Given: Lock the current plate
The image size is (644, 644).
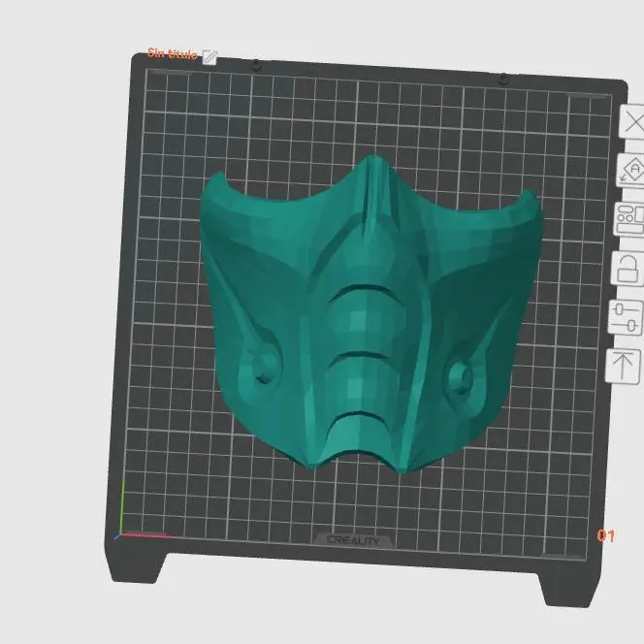Looking at the screenshot, I should coord(627,269).
